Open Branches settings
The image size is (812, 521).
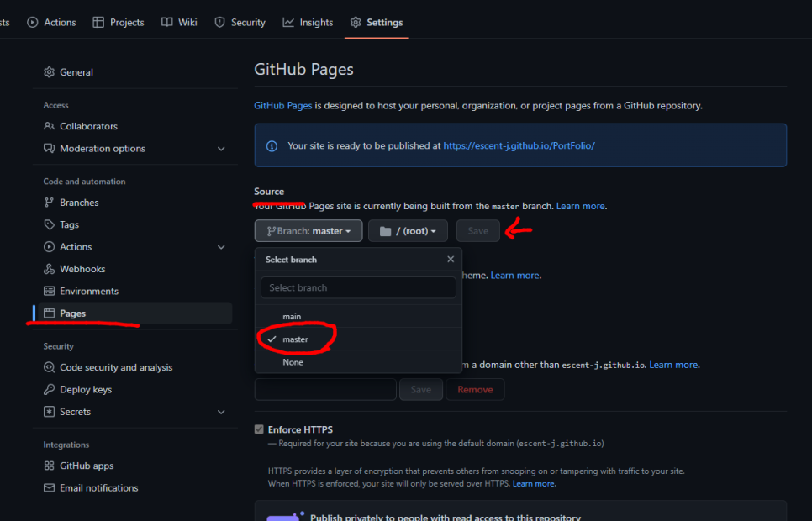134,202
